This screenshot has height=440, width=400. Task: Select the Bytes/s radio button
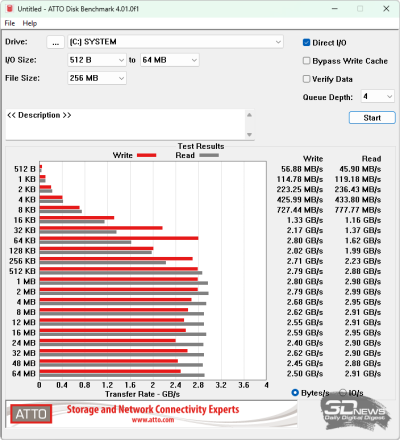coord(295,393)
